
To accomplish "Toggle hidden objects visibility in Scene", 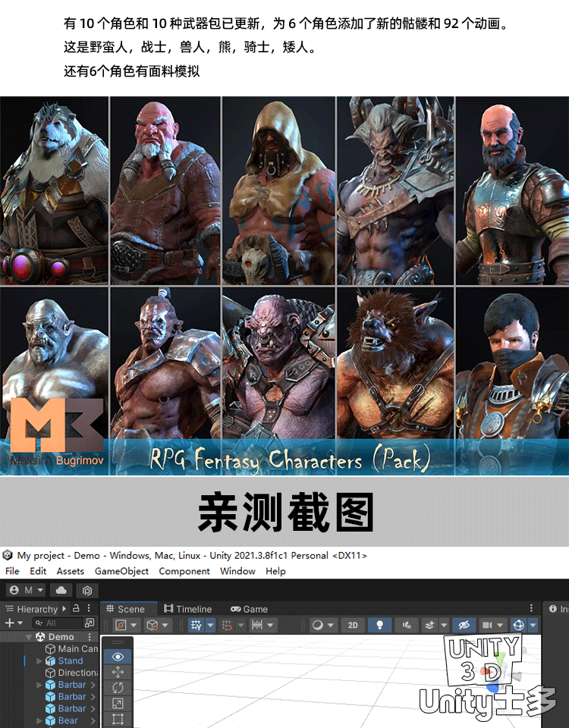I will click(x=464, y=625).
